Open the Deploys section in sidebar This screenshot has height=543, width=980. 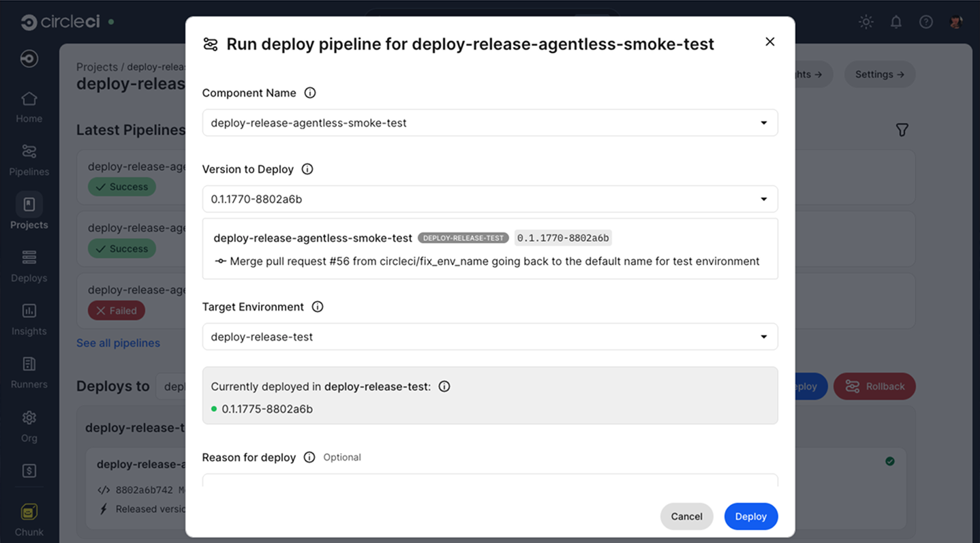pyautogui.click(x=29, y=266)
